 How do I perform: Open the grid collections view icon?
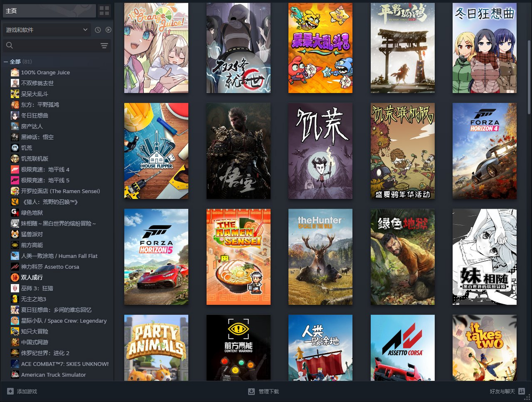click(x=104, y=11)
